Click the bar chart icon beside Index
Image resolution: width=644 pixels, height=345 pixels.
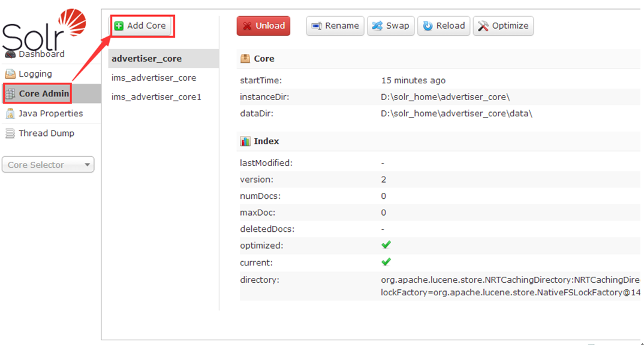click(245, 141)
